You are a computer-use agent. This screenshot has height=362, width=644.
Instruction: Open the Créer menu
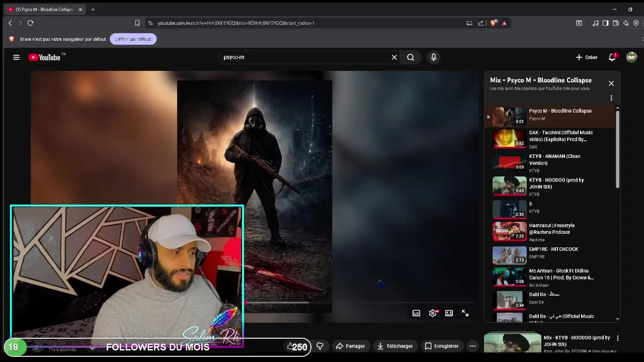587,57
